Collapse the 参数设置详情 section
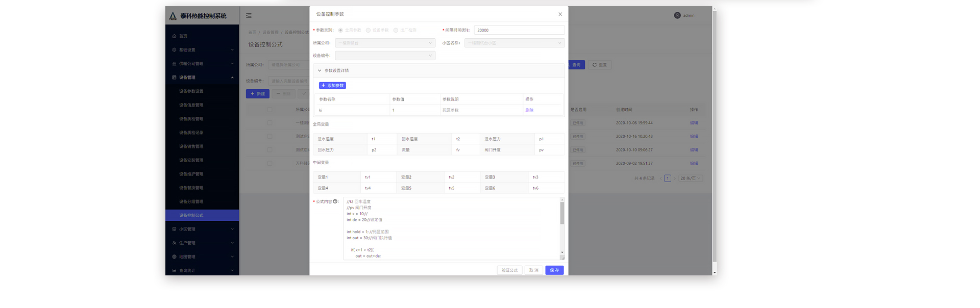The image size is (980, 308). pyautogui.click(x=320, y=71)
